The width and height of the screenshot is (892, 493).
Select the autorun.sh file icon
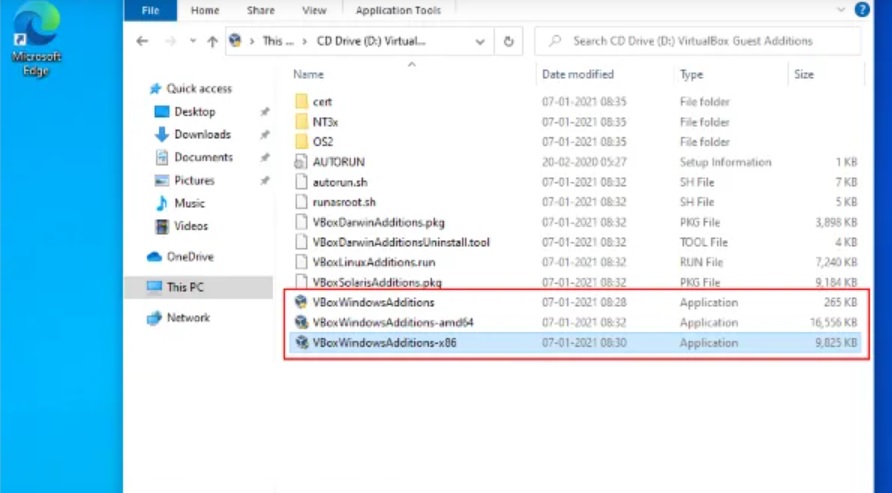(x=301, y=182)
